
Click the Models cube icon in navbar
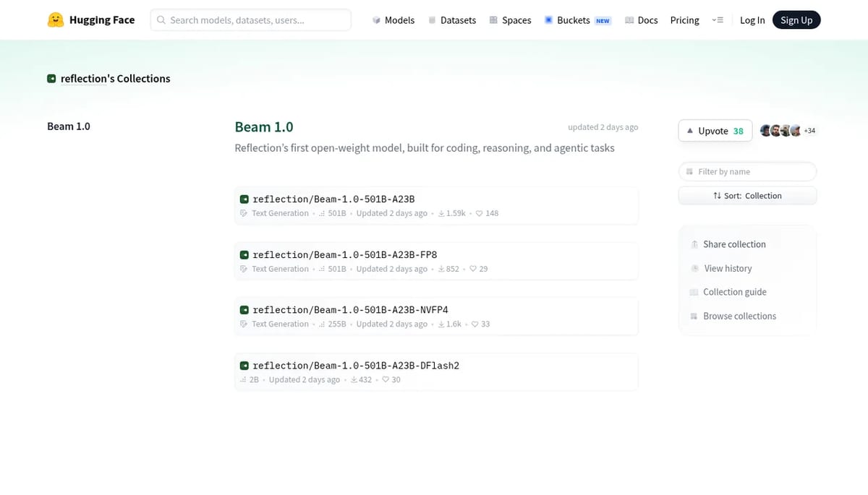(376, 20)
